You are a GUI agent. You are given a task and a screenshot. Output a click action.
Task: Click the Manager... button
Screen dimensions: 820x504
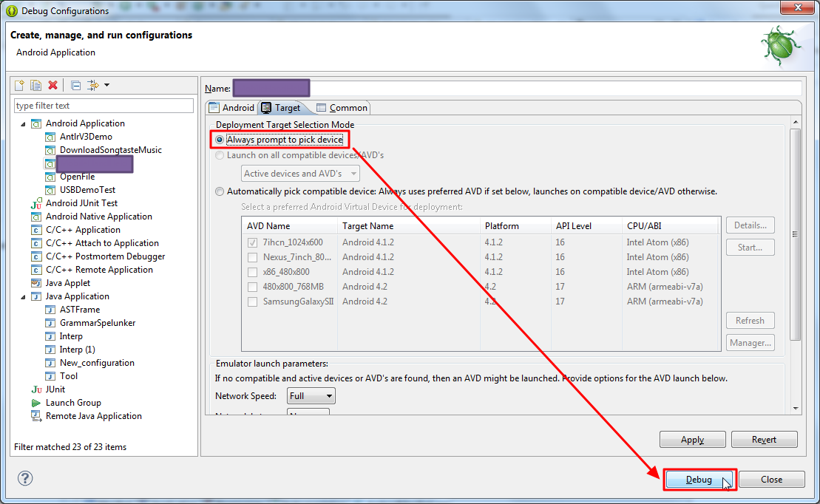[750, 343]
